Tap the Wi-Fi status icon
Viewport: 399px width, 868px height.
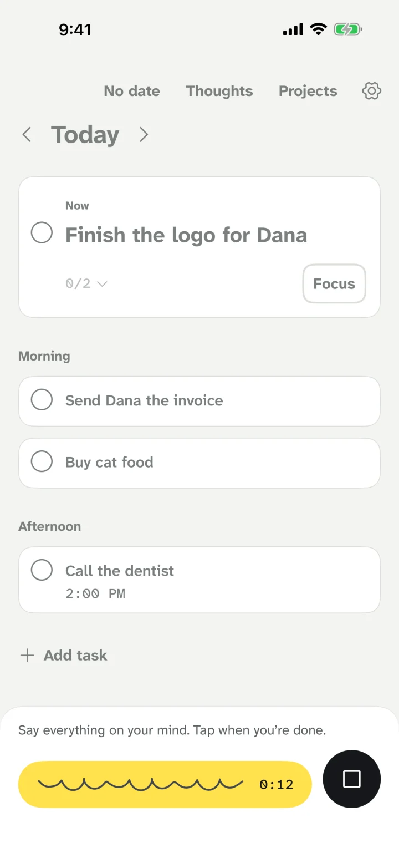[319, 29]
